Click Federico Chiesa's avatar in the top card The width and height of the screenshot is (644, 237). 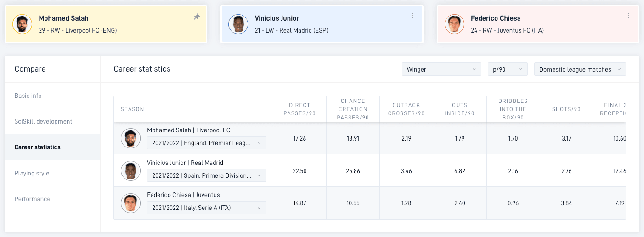(x=454, y=24)
